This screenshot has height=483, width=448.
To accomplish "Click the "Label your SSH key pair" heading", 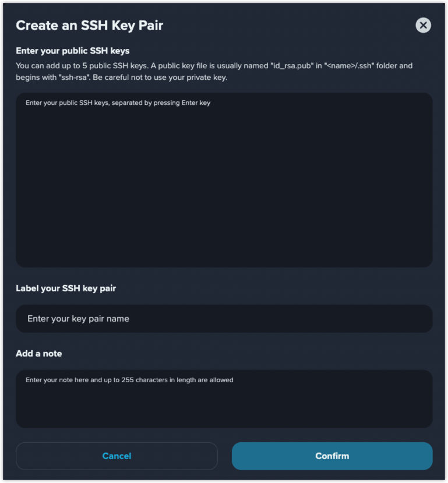I will [66, 288].
